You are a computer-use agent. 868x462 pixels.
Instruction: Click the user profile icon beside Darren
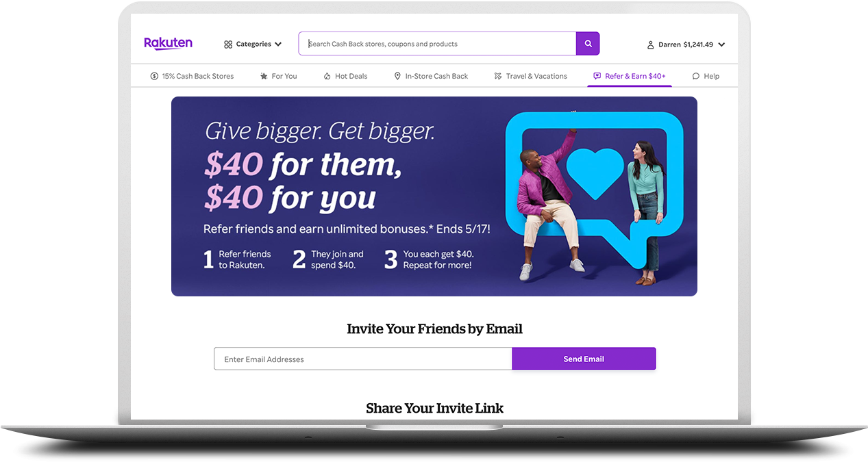651,44
